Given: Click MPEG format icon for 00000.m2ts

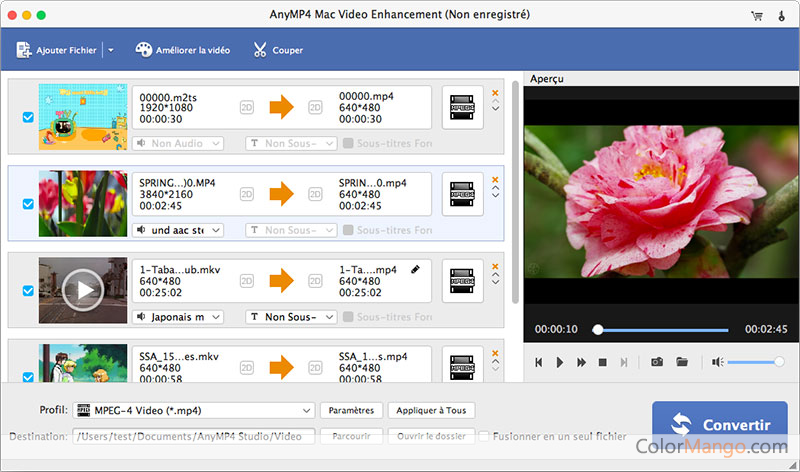Looking at the screenshot, I should [462, 108].
